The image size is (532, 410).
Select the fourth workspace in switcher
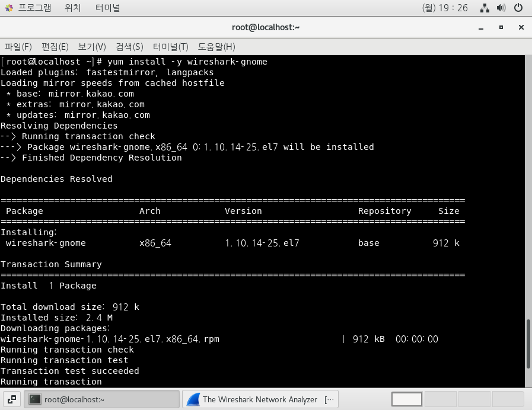pyautogui.click(x=508, y=399)
